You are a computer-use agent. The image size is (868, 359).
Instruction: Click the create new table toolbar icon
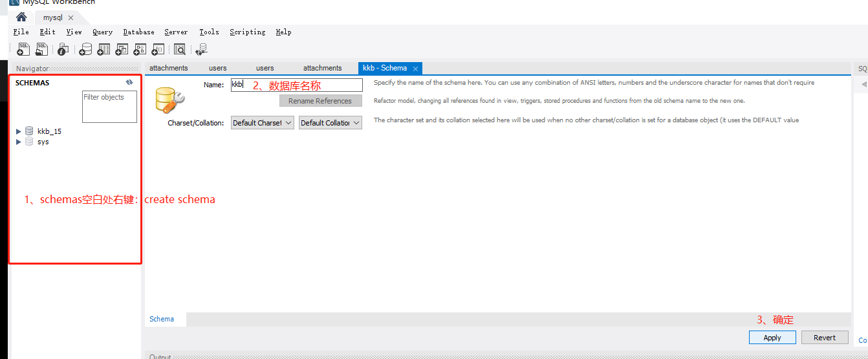103,49
